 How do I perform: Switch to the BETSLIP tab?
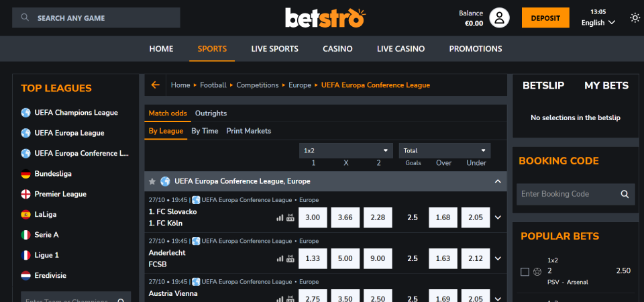point(543,85)
